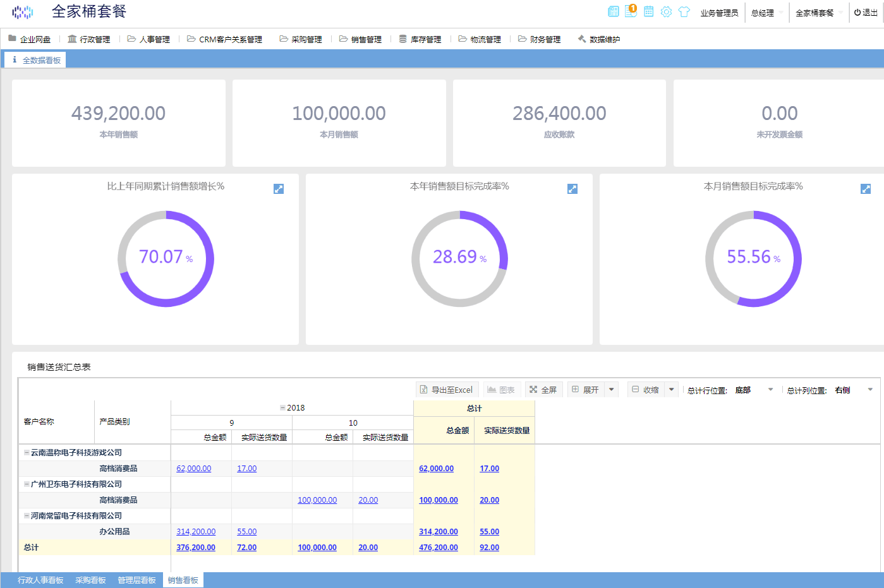884x588 pixels.
Task: Open the arrow next to 展开
Action: click(x=612, y=390)
